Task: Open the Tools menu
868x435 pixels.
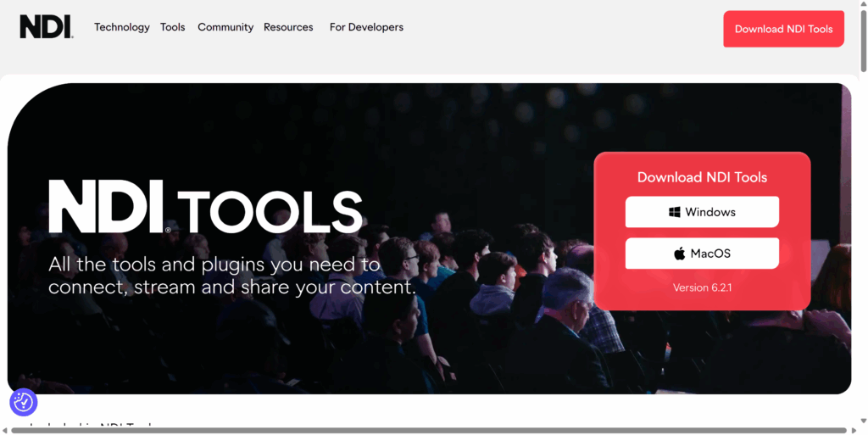Action: click(173, 27)
